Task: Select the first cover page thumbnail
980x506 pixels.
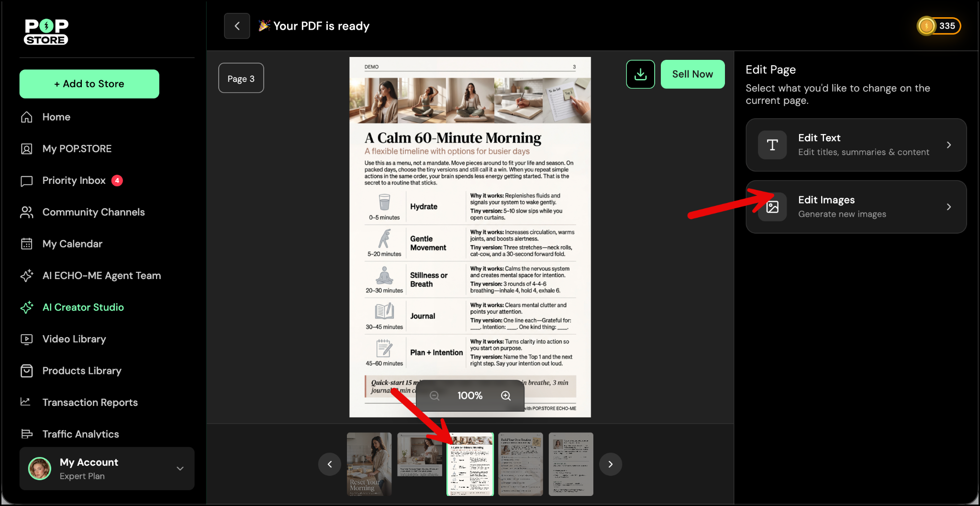Action: [x=369, y=464]
